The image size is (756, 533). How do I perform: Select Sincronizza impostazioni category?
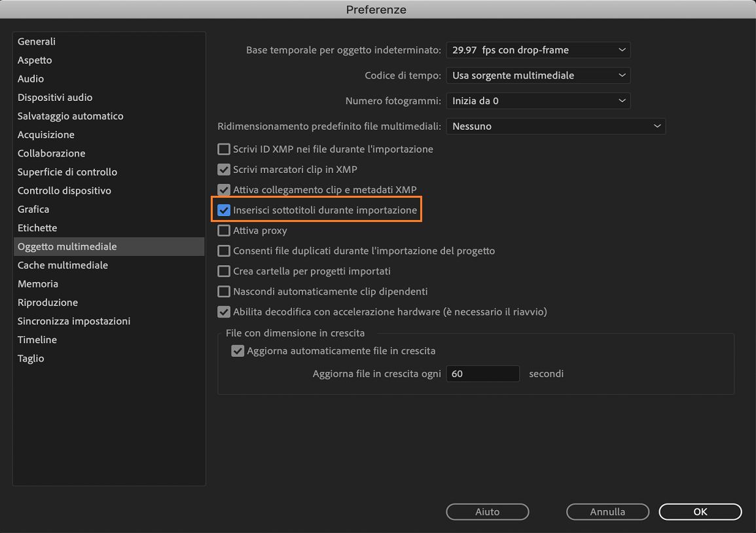point(109,322)
